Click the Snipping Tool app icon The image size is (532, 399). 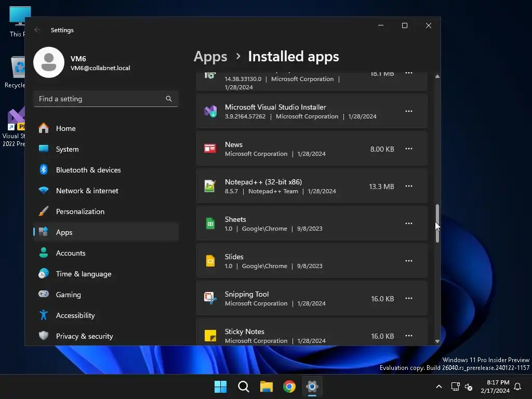coord(210,298)
